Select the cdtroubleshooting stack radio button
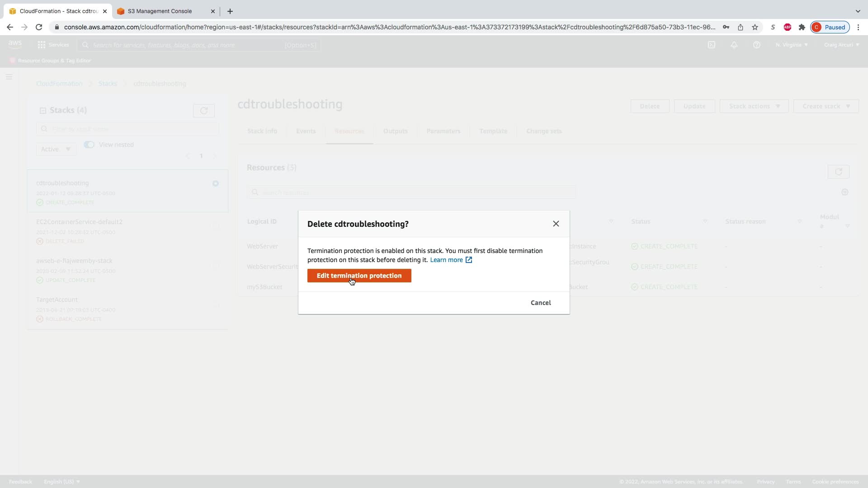Viewport: 868px width, 488px height. pyautogui.click(x=216, y=183)
